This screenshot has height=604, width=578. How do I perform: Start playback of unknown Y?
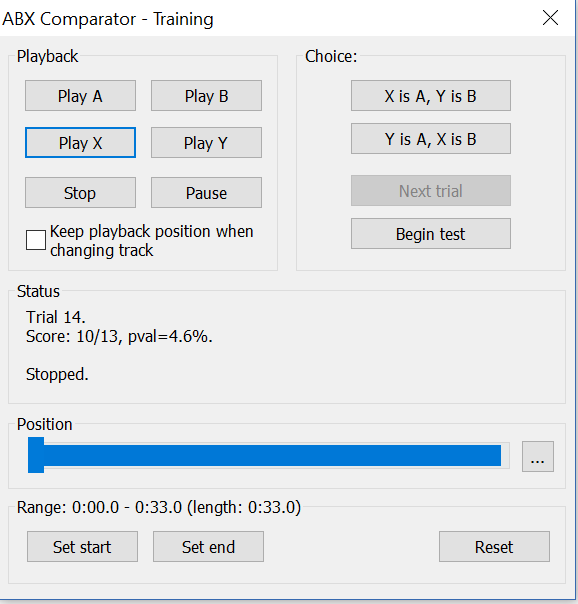click(206, 143)
